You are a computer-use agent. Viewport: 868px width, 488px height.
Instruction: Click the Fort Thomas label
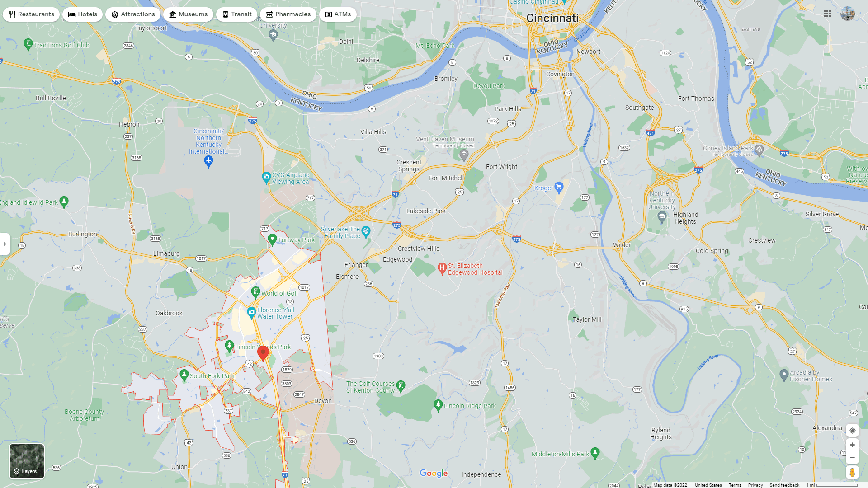pyautogui.click(x=696, y=99)
